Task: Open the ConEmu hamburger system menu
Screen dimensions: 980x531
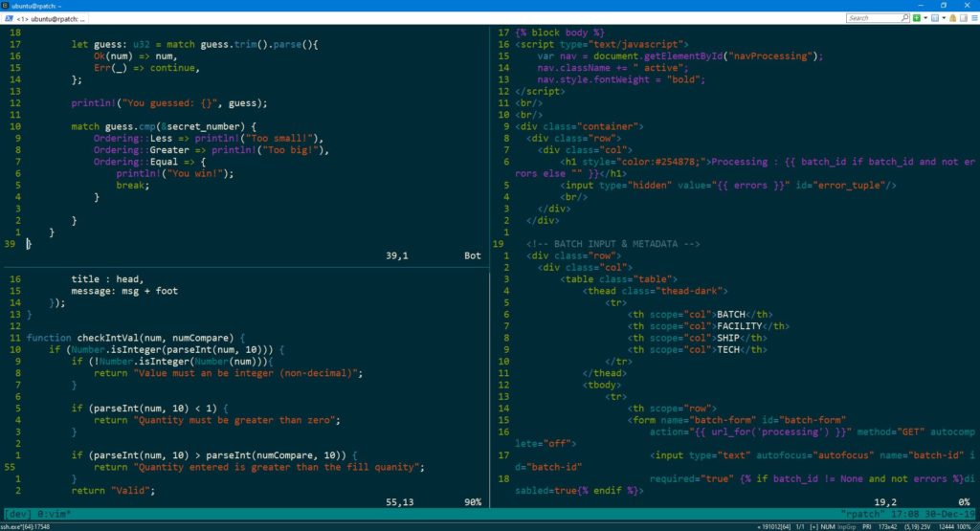Action: 972,17
